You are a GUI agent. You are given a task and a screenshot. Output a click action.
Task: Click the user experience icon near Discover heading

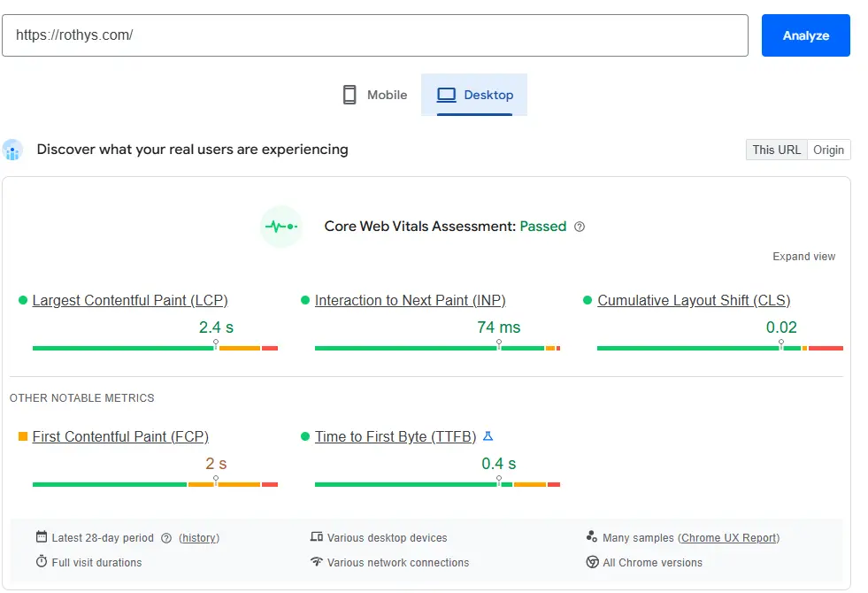pos(12,150)
